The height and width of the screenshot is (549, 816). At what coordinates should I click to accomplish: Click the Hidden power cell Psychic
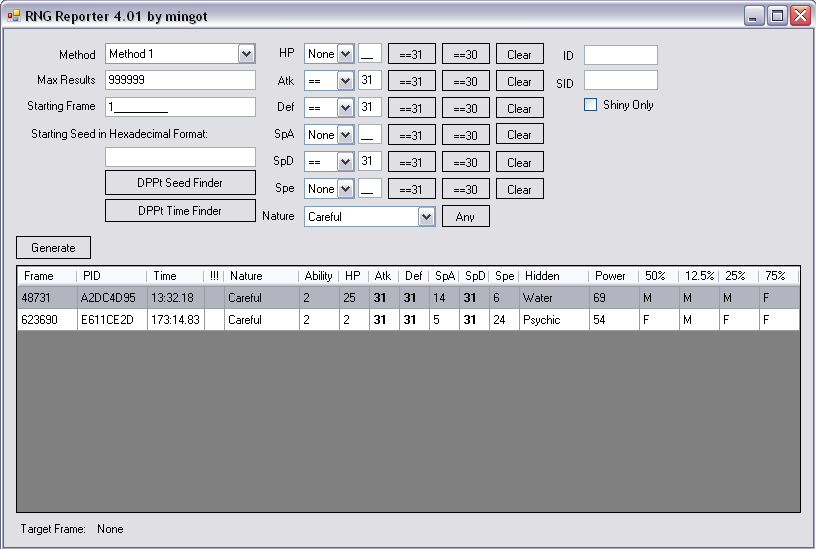tap(554, 320)
